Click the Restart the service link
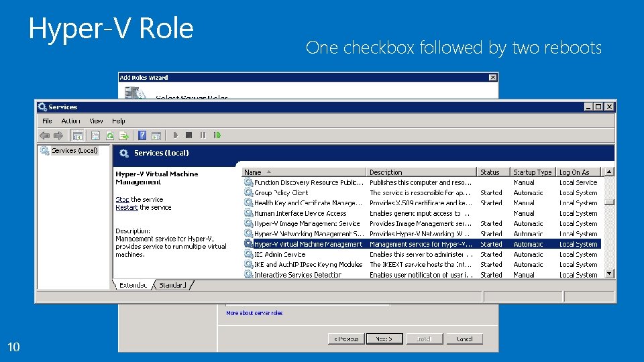 click(x=127, y=207)
